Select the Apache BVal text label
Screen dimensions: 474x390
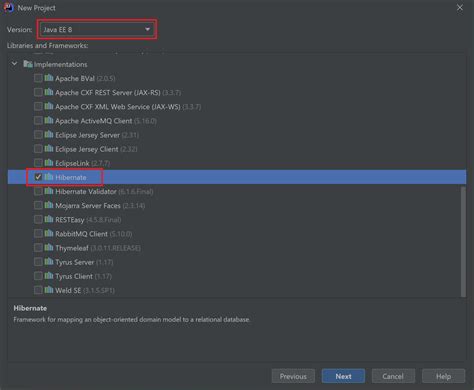tap(75, 78)
